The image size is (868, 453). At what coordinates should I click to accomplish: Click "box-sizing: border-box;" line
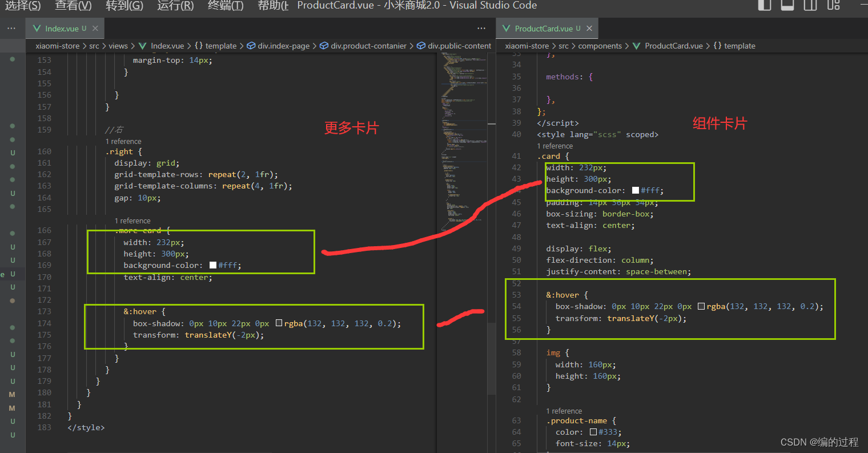[x=600, y=214]
